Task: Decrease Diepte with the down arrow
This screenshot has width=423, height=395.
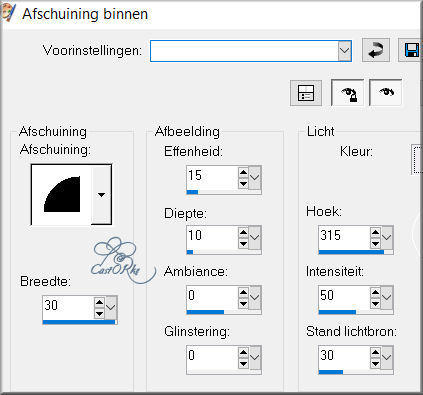Action: pyautogui.click(x=243, y=244)
